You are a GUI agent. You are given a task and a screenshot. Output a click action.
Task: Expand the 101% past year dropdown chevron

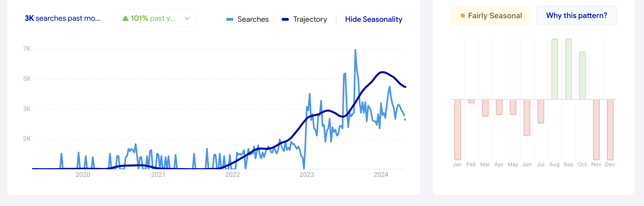click(x=187, y=19)
